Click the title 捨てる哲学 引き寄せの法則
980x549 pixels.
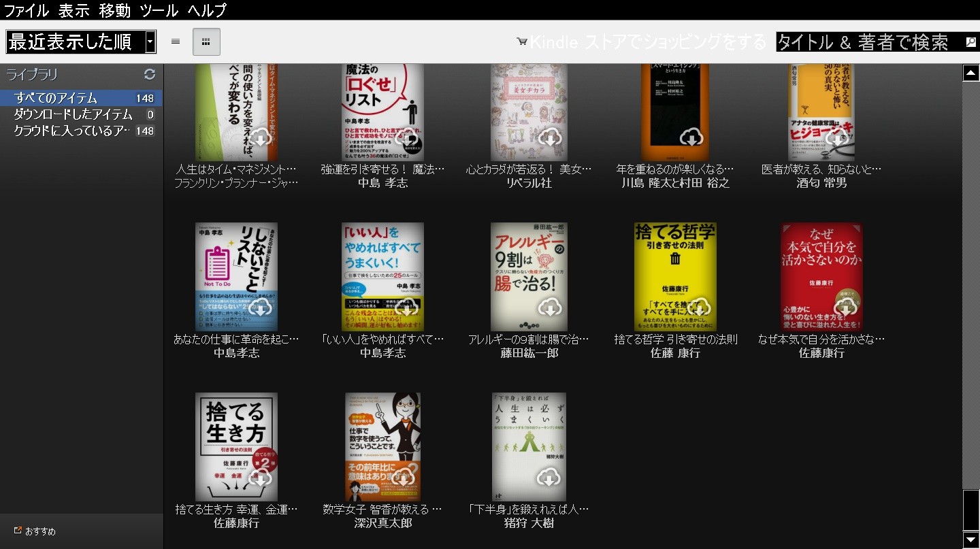[x=675, y=339]
